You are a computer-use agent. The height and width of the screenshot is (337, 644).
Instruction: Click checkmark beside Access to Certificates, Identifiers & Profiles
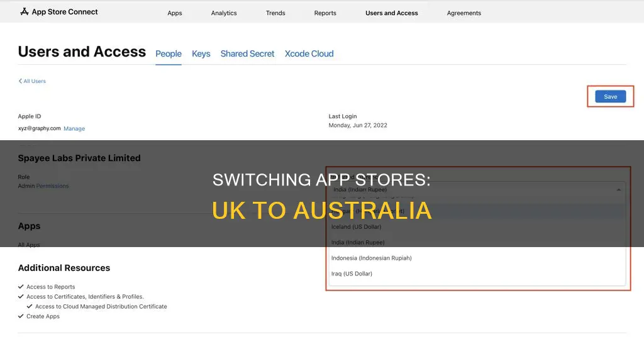pyautogui.click(x=21, y=296)
